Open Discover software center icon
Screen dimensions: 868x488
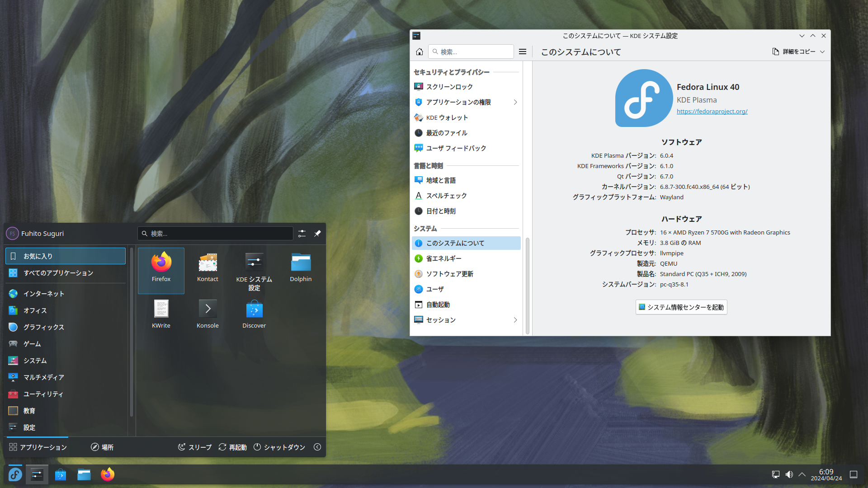pos(254,310)
